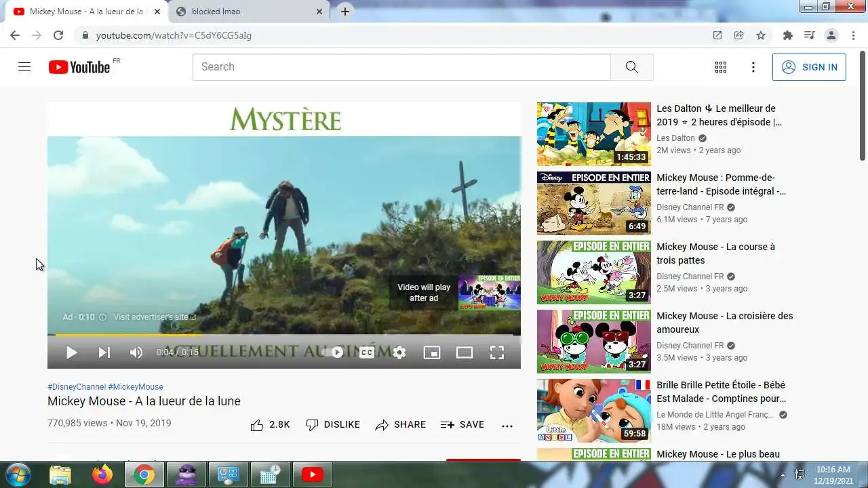
Task: Open the YouTube hamburger guide menu
Action: coord(24,67)
